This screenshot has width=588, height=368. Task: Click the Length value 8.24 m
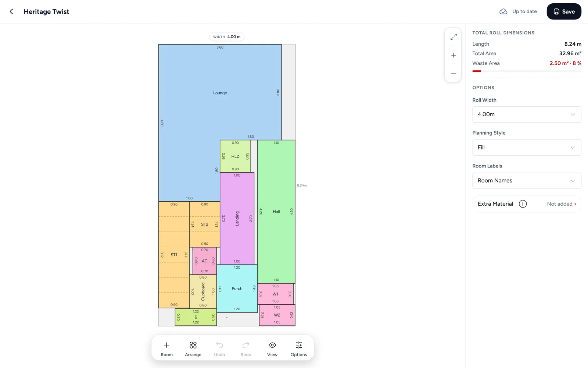pyautogui.click(x=573, y=44)
